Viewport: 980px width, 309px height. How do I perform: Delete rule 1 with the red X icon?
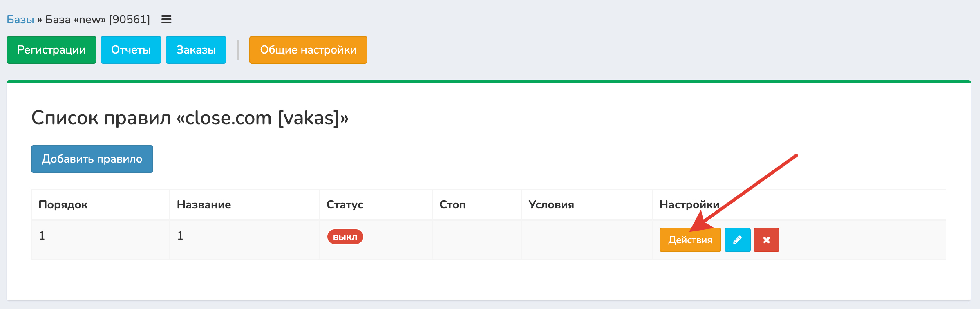766,240
